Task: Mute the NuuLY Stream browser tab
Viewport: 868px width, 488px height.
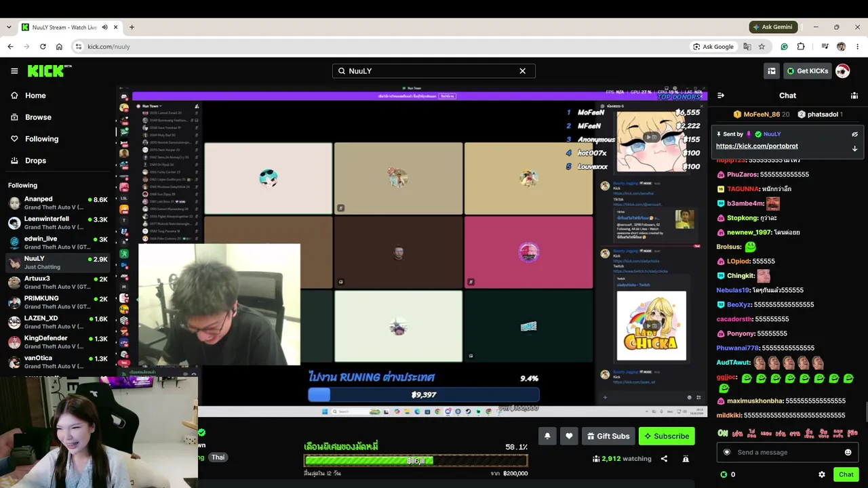Action: [x=104, y=27]
